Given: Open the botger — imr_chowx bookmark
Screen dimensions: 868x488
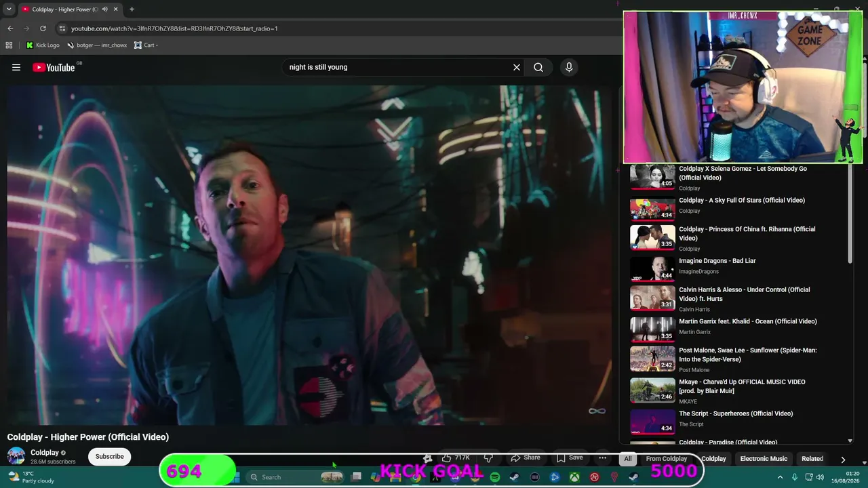Looking at the screenshot, I should (97, 45).
